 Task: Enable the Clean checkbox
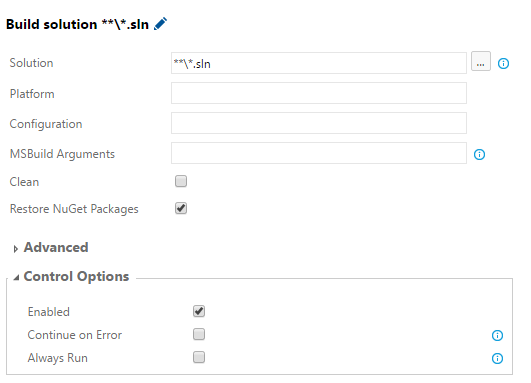click(x=181, y=181)
